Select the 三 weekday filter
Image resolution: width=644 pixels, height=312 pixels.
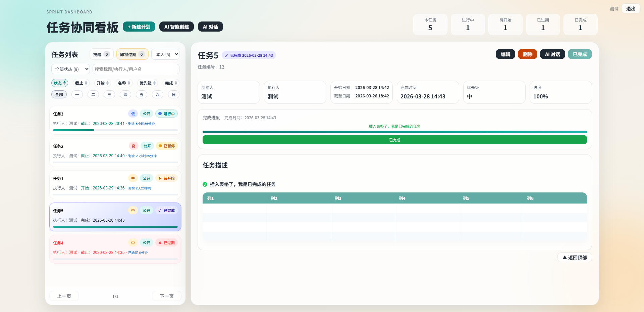(x=109, y=95)
